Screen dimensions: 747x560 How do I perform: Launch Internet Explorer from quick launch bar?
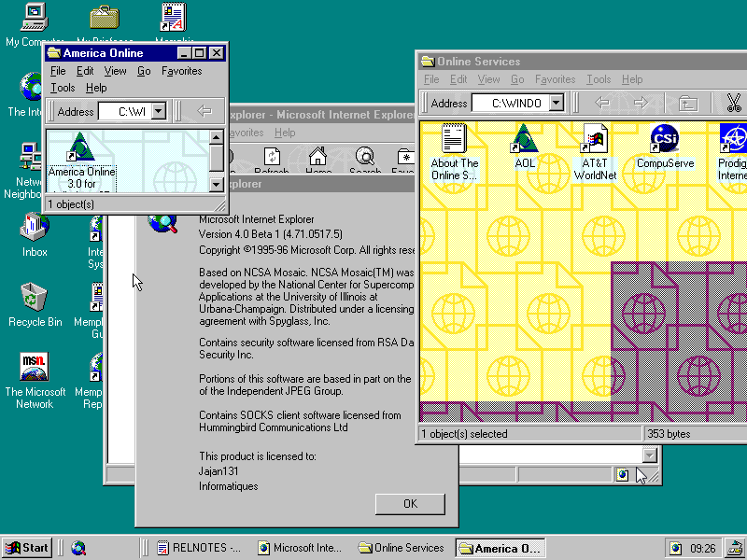pyautogui.click(x=78, y=548)
